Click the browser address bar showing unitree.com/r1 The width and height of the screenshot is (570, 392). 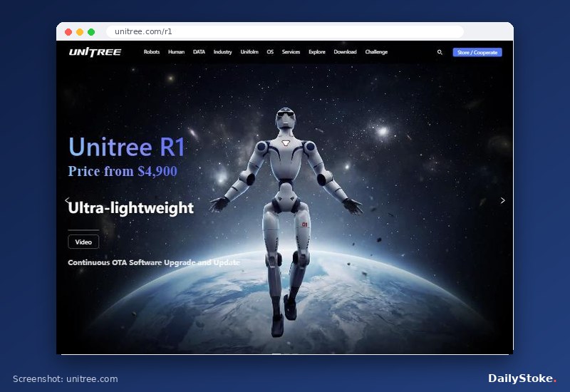coord(285,31)
